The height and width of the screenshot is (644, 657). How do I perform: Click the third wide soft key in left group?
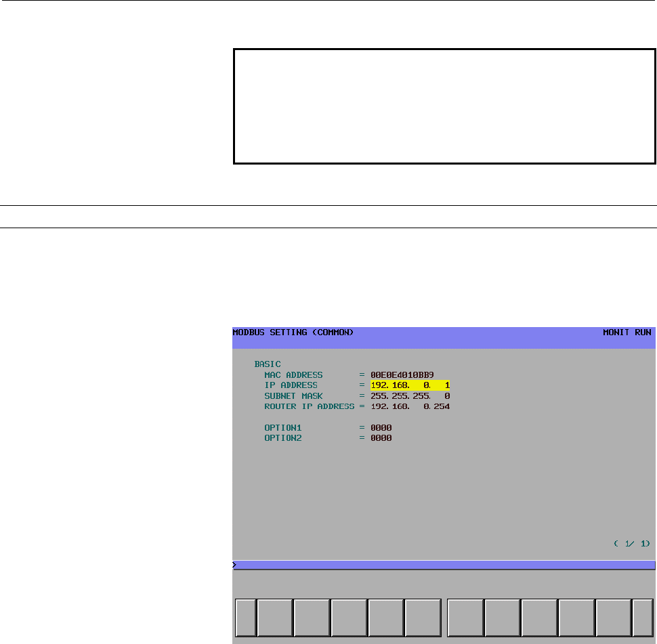coord(349,618)
